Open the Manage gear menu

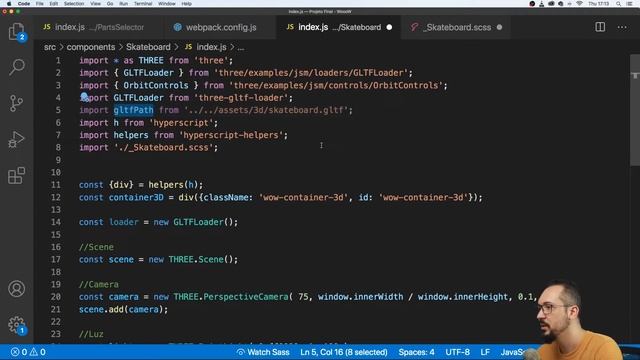pos(16,325)
